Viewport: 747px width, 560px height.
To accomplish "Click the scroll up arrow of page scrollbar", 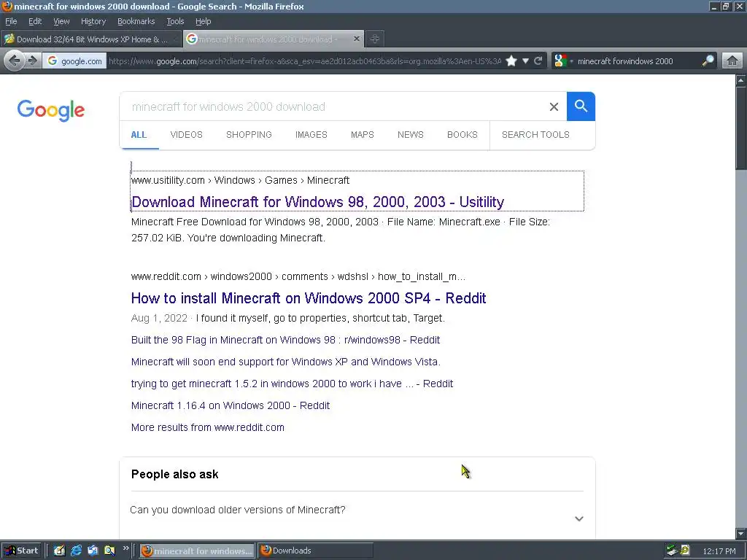I will 741,80.
